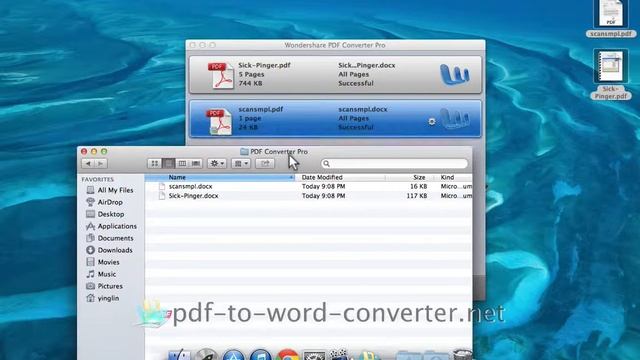The width and height of the screenshot is (640, 360).
Task: Open the Finder arrange-by dropdown
Action: [241, 164]
